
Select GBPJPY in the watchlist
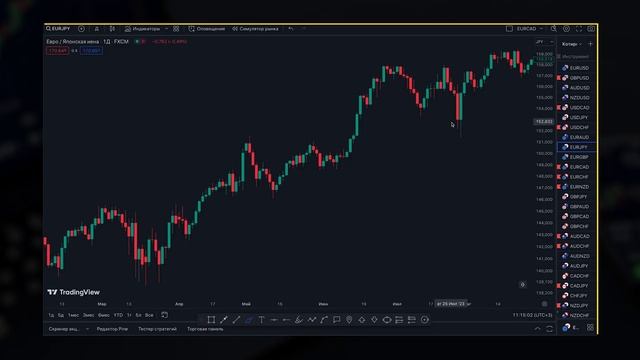576,197
